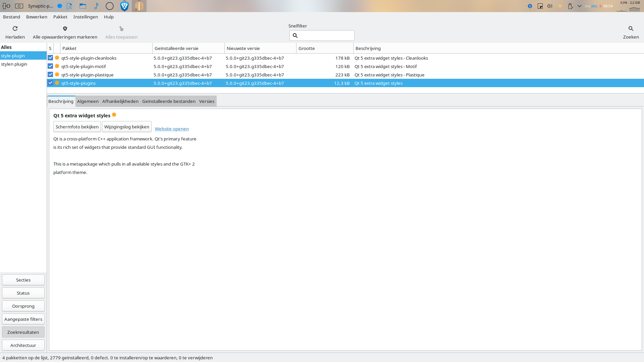Switch to the Geïnstalleerde bestanden tab

tap(169, 101)
